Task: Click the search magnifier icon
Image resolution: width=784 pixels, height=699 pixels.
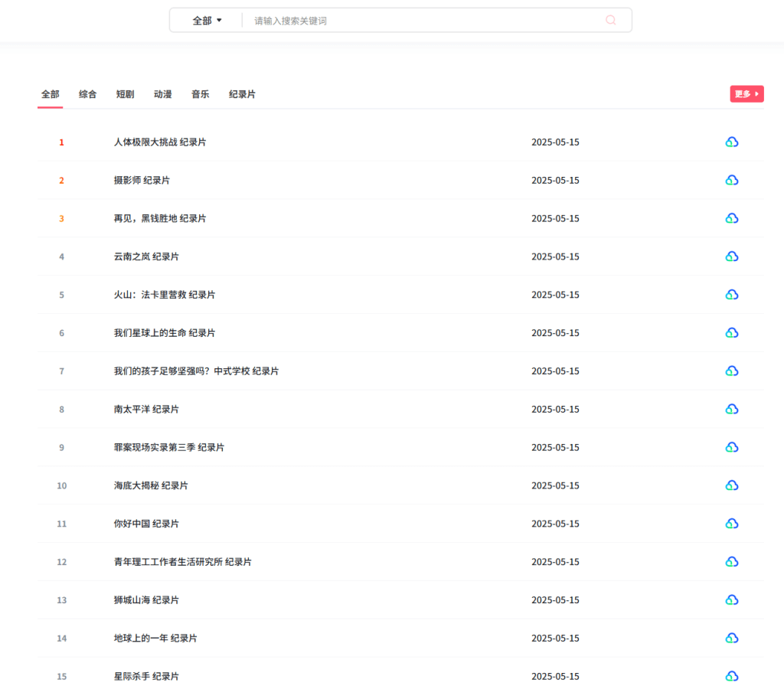Action: (610, 21)
